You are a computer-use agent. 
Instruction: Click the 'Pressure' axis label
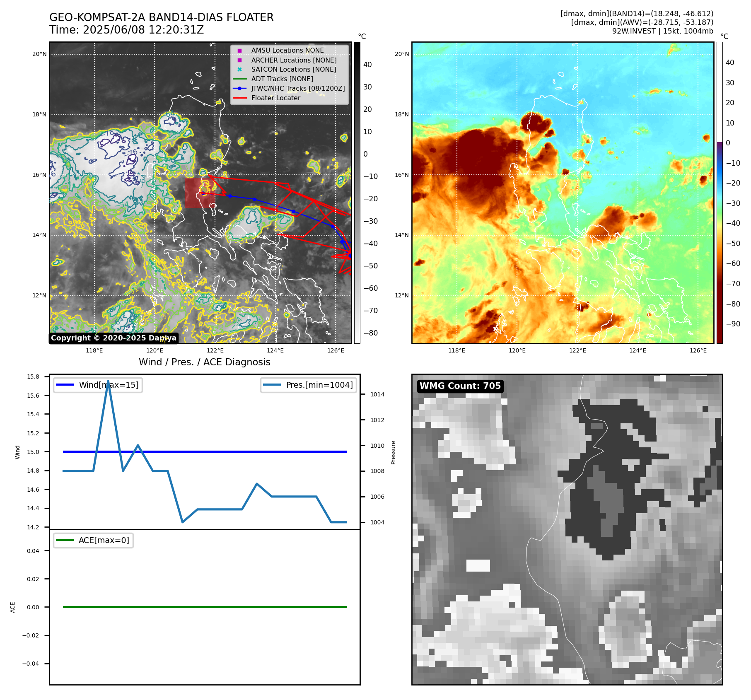(394, 452)
